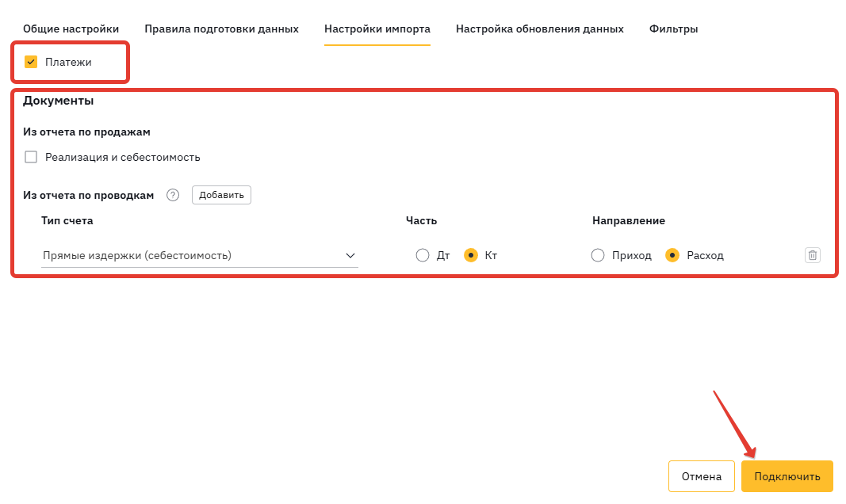Open the Тип счета dropdown field
The image size is (846, 504).
click(x=190, y=255)
